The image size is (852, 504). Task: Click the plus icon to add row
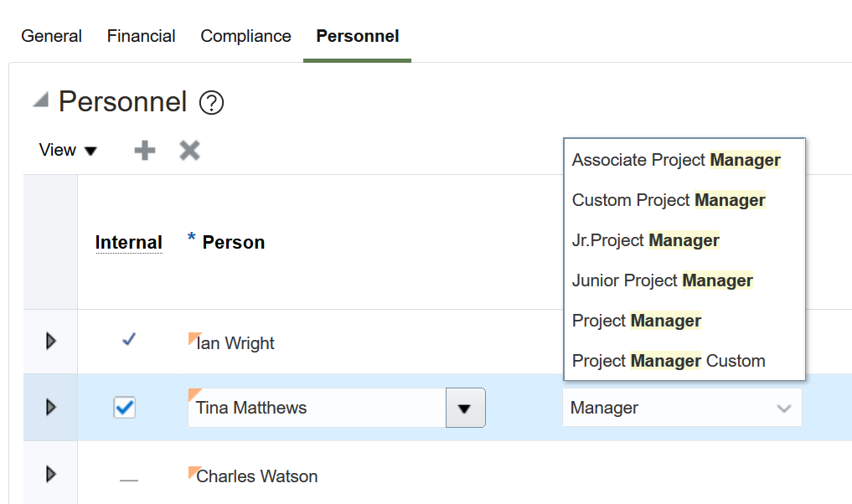145,151
